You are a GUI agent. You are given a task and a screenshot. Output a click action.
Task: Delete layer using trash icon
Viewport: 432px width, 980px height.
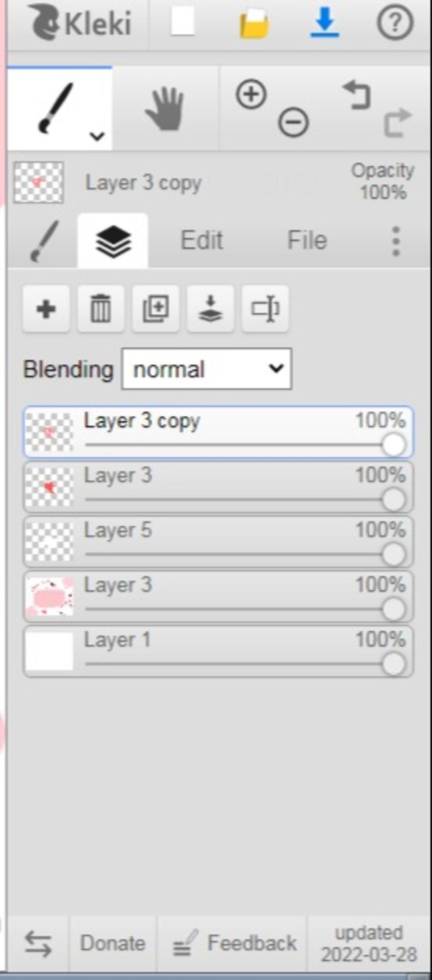[101, 309]
